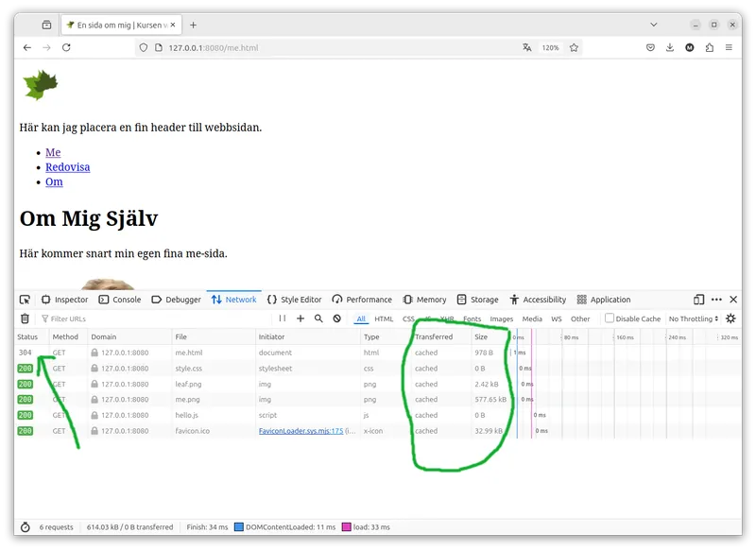Open the Redovisa link
Screen dimensions: 756x551
(x=67, y=166)
